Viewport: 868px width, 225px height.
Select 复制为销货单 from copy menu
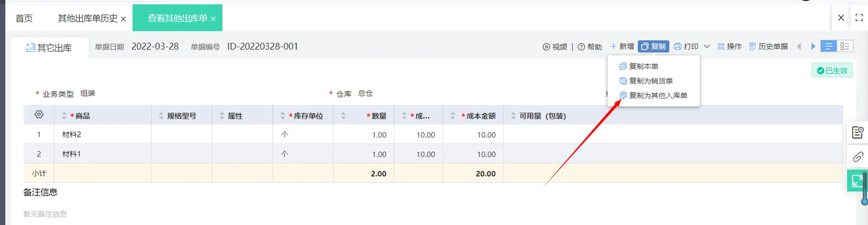point(646,81)
